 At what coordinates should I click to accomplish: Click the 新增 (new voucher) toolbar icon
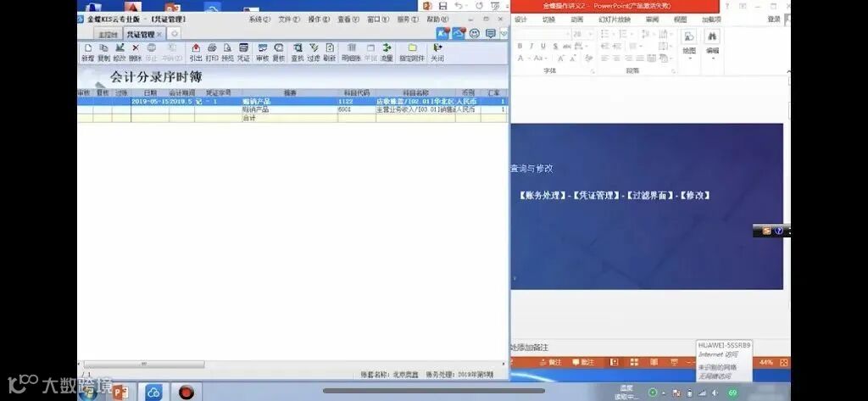[x=87, y=52]
